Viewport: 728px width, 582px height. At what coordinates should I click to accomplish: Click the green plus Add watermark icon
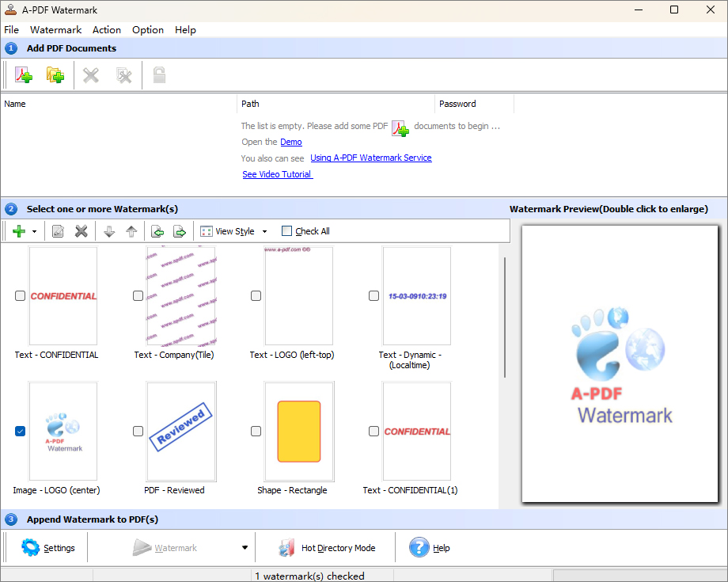[x=19, y=231]
